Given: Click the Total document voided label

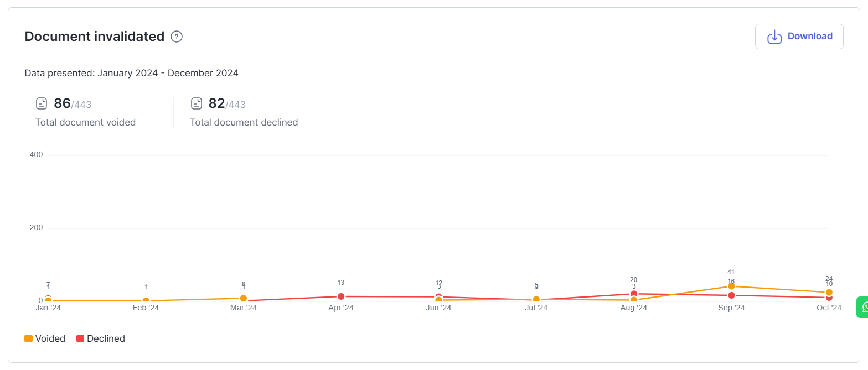Looking at the screenshot, I should pyautogui.click(x=85, y=122).
